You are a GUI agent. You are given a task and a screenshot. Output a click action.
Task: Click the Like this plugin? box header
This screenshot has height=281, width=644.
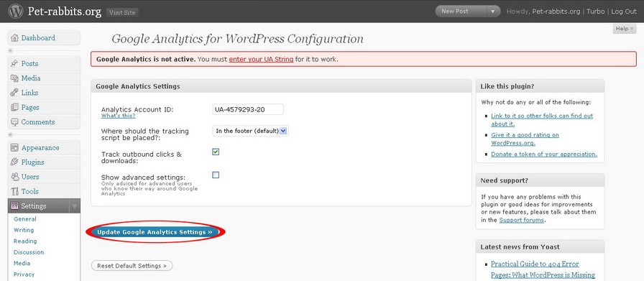point(540,86)
